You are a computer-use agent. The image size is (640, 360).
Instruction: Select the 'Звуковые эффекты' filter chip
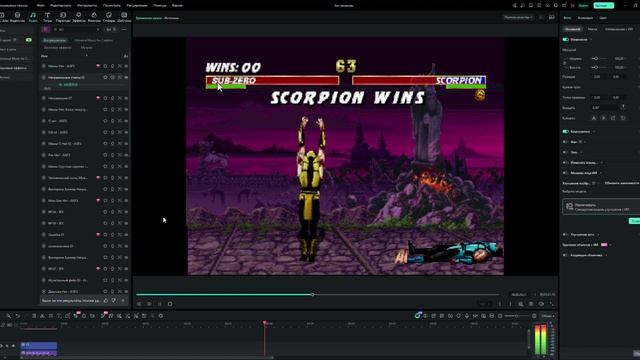point(58,48)
